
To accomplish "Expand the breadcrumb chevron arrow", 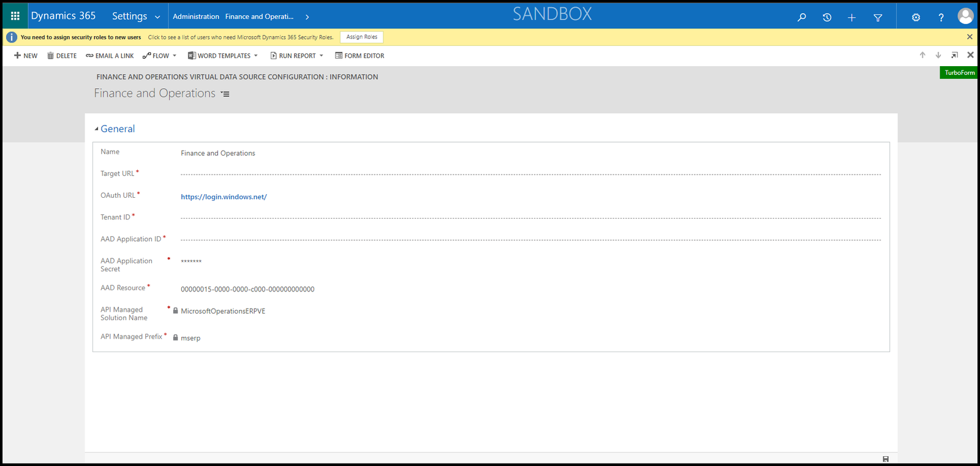I will coord(307,17).
